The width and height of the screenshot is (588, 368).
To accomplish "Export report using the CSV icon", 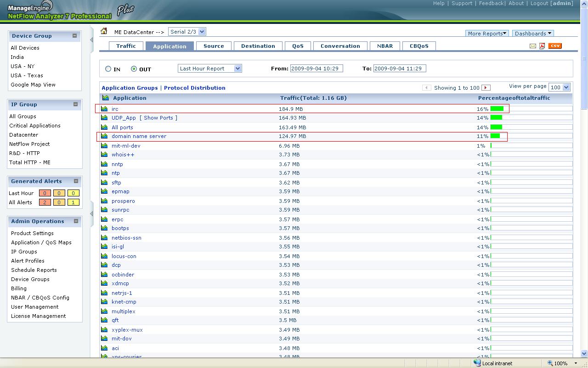I will [x=555, y=46].
